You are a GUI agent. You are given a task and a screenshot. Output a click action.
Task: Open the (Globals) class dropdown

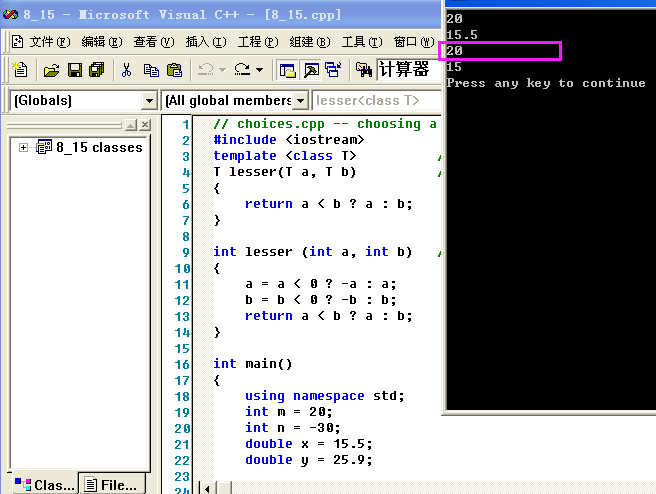coord(149,101)
